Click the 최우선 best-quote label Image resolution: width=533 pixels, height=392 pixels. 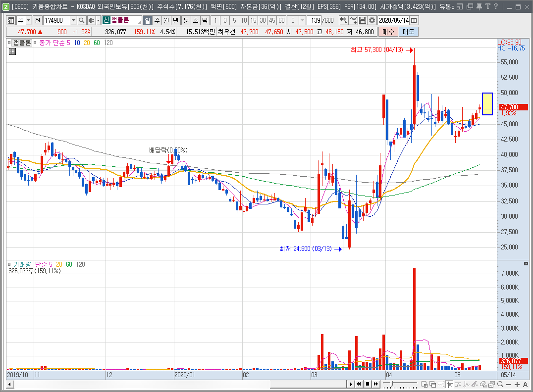point(226,32)
